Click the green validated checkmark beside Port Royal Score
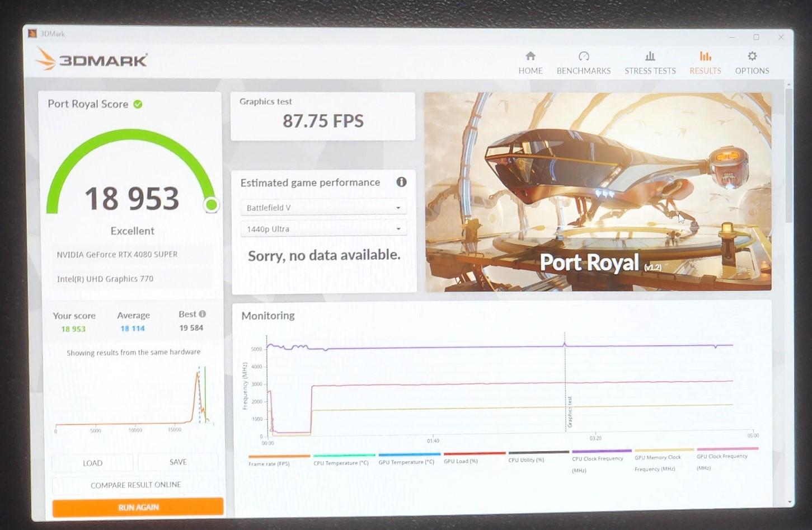This screenshot has width=812, height=530. 138,104
